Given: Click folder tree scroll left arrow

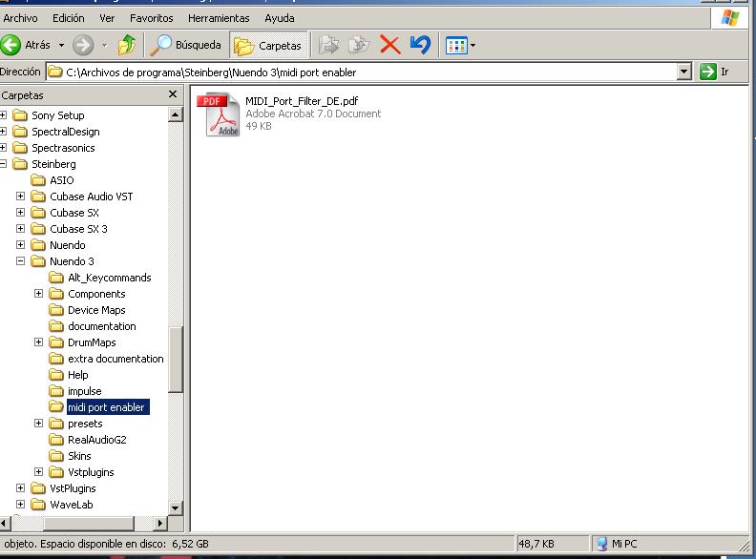Looking at the screenshot, I should pyautogui.click(x=4, y=523).
